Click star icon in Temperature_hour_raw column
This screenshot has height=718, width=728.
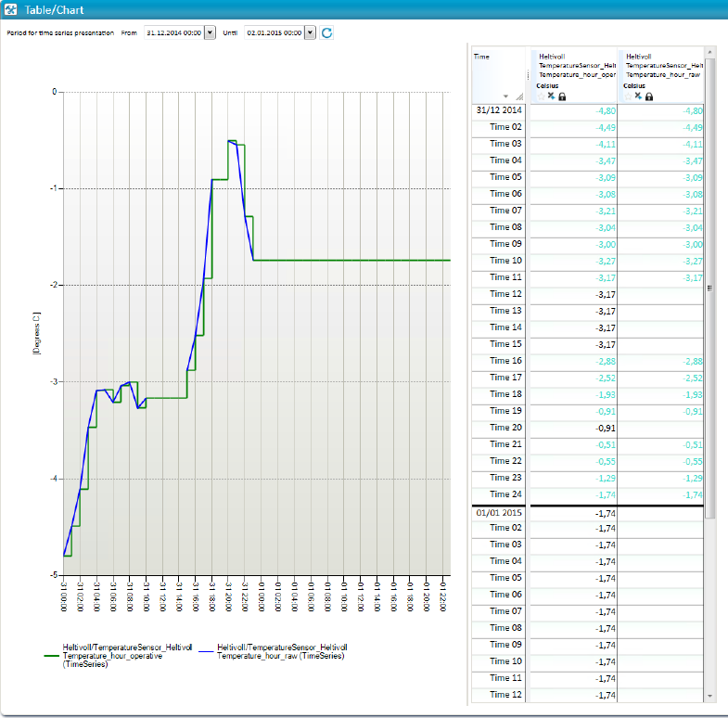pos(628,96)
